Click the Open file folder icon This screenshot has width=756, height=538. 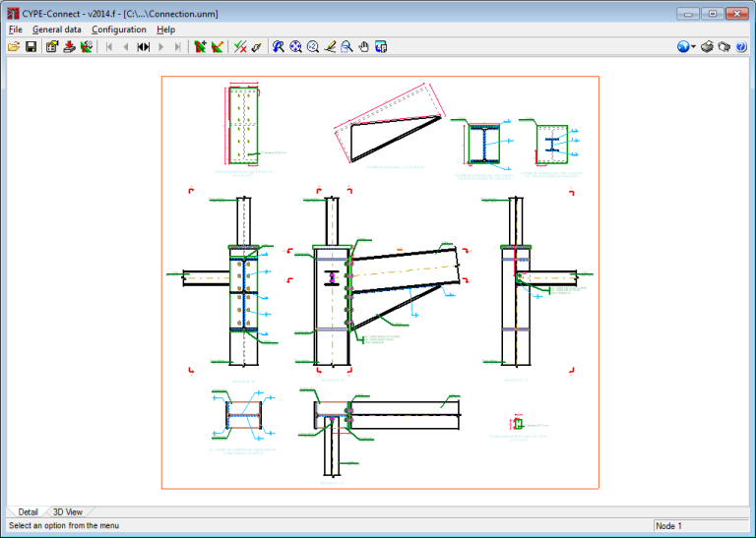[14, 47]
